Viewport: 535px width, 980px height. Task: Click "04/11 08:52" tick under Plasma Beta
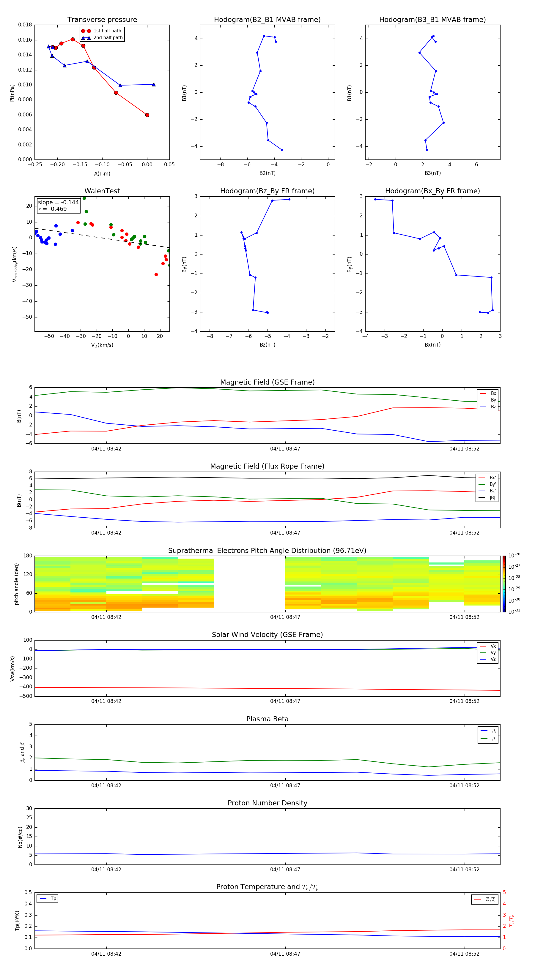point(464,785)
